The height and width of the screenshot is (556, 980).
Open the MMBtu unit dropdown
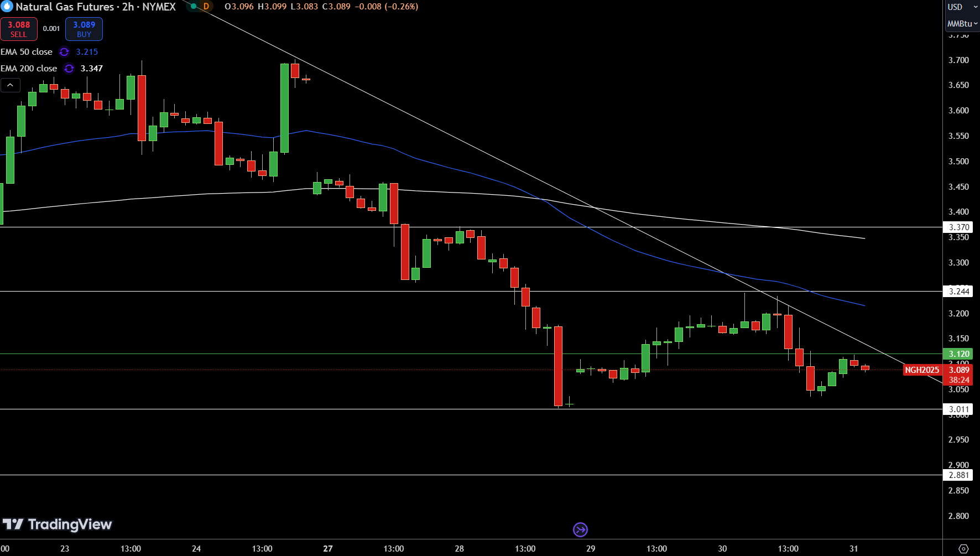[962, 24]
